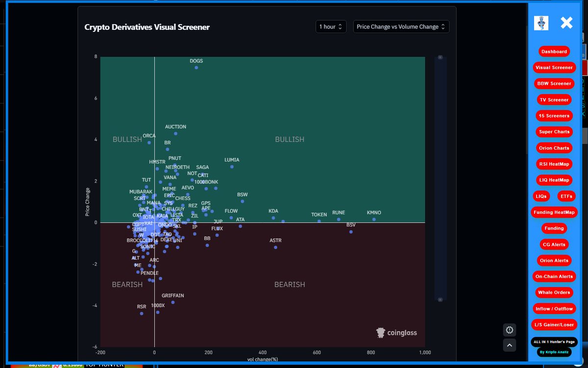Go to BBW Screener
This screenshot has height=368, width=588.
click(554, 83)
